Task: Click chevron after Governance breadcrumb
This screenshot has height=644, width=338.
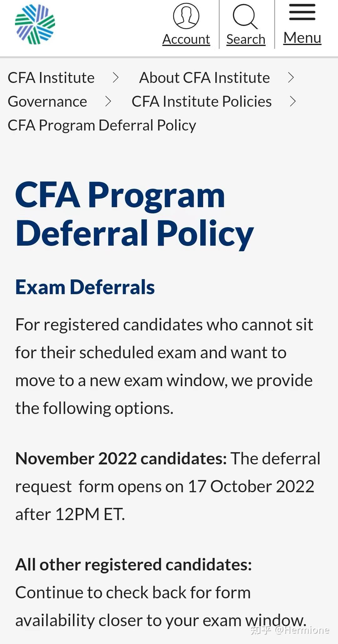Action: [x=108, y=101]
